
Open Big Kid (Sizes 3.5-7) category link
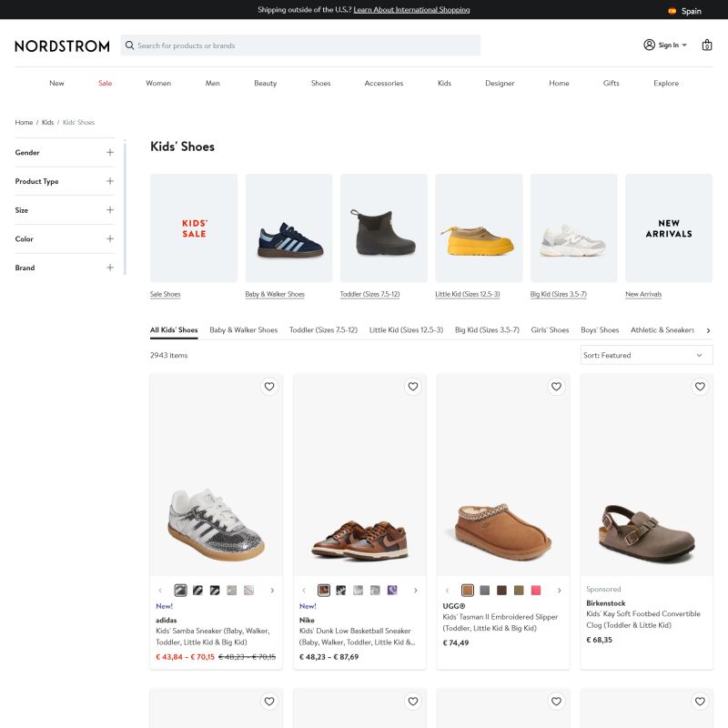pos(558,294)
